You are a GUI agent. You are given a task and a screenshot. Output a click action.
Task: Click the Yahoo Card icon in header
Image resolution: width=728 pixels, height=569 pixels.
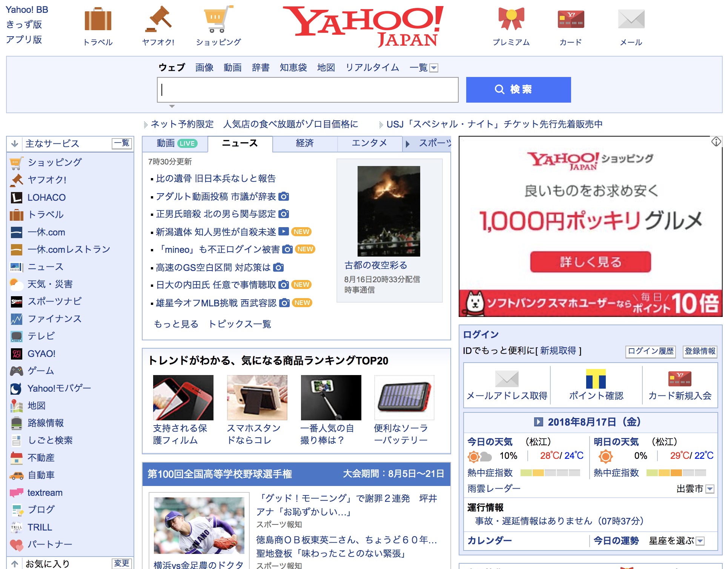coord(571,19)
